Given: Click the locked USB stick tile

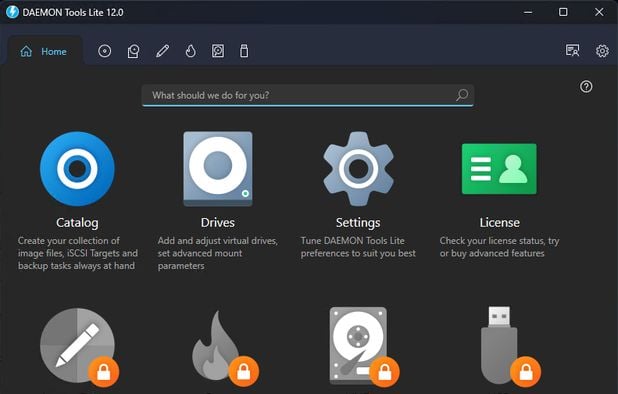Looking at the screenshot, I should (x=509, y=346).
